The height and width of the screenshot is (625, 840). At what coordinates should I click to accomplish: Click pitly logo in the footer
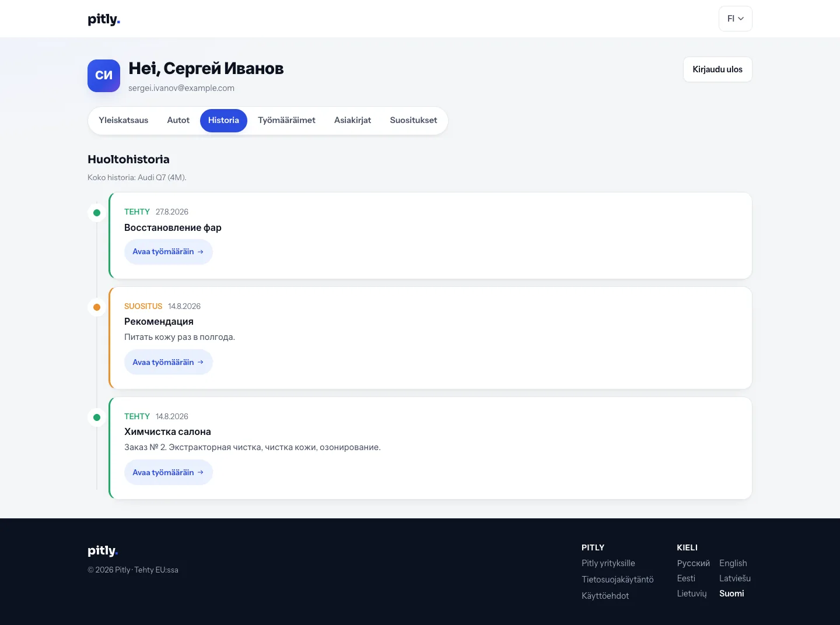[x=103, y=550]
